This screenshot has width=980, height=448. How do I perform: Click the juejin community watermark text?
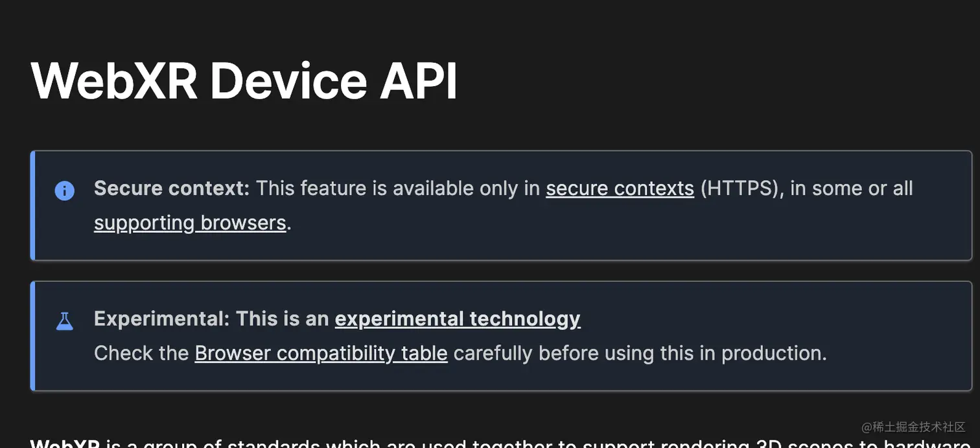tap(913, 427)
